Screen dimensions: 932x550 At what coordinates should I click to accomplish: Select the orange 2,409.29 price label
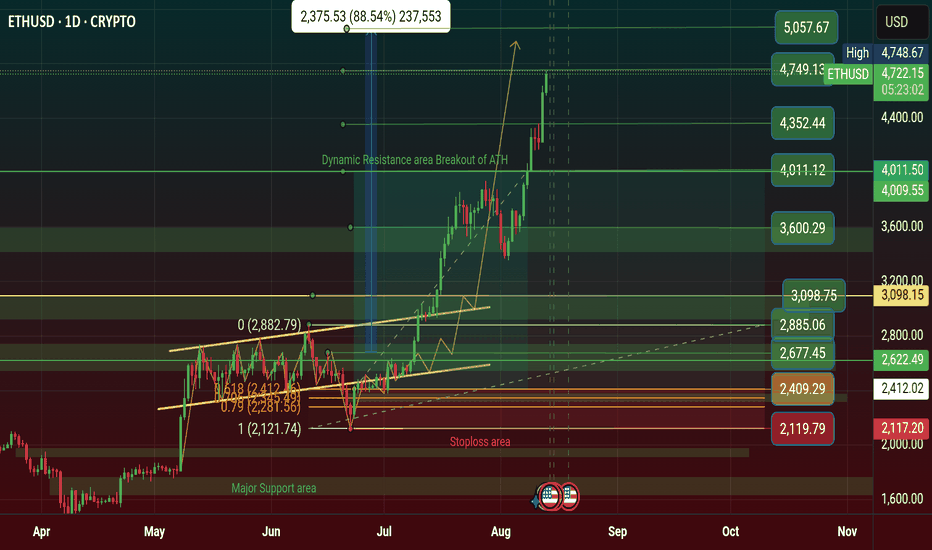[x=802, y=389]
